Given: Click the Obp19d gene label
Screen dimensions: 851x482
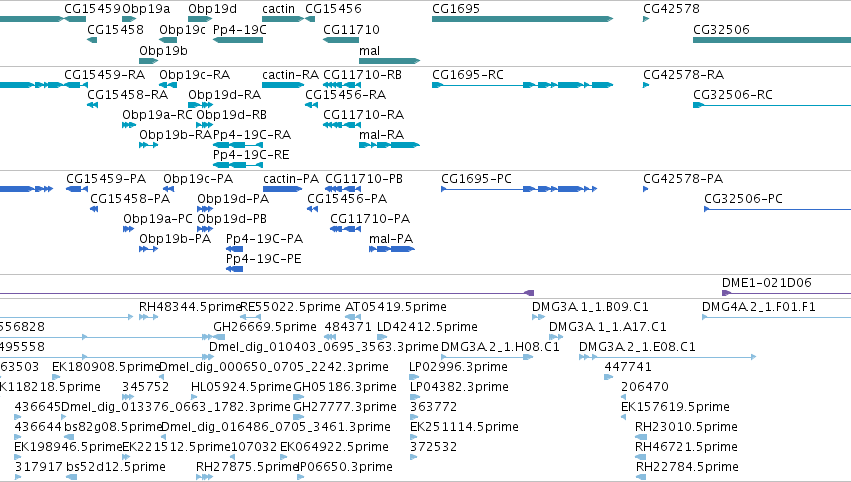Looking at the screenshot, I should point(213,9).
